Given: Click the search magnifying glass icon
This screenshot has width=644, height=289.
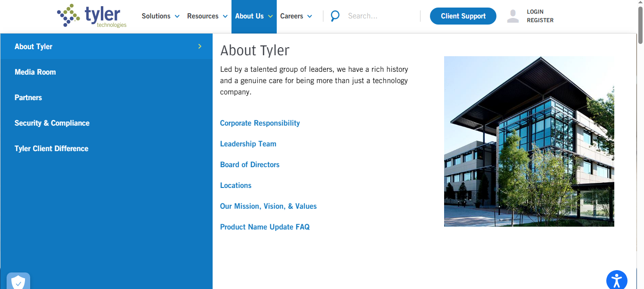Looking at the screenshot, I should point(335,16).
